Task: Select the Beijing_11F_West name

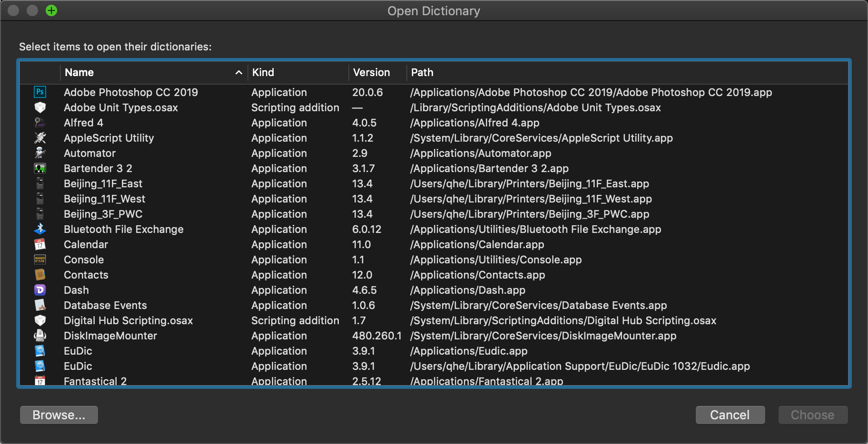Action: (105, 199)
